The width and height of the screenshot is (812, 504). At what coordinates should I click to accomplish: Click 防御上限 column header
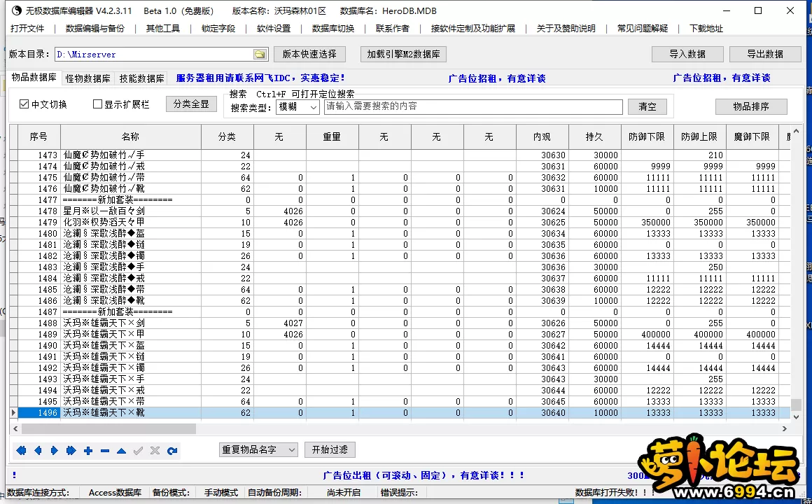(699, 136)
